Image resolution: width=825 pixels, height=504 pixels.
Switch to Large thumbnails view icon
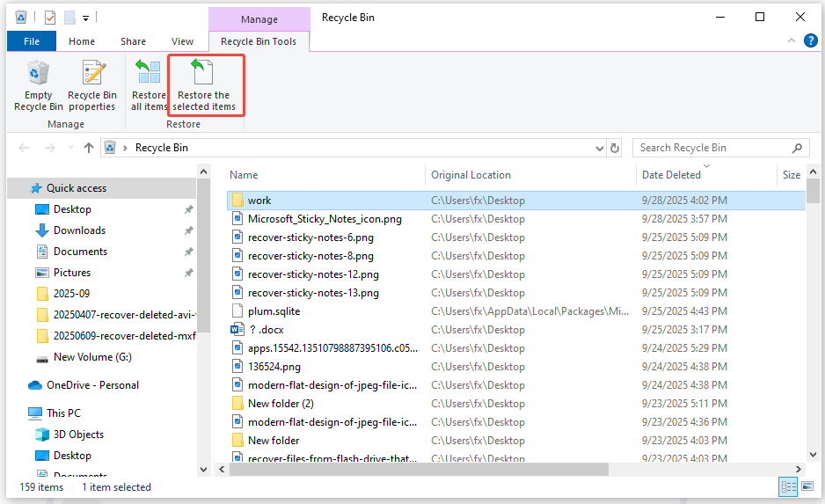pyautogui.click(x=807, y=486)
